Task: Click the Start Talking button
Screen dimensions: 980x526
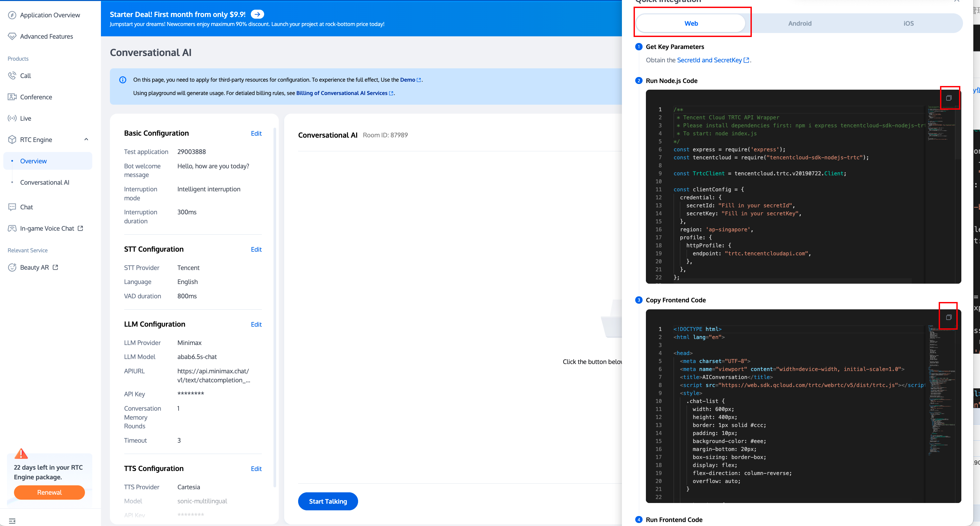Action: coord(328,502)
